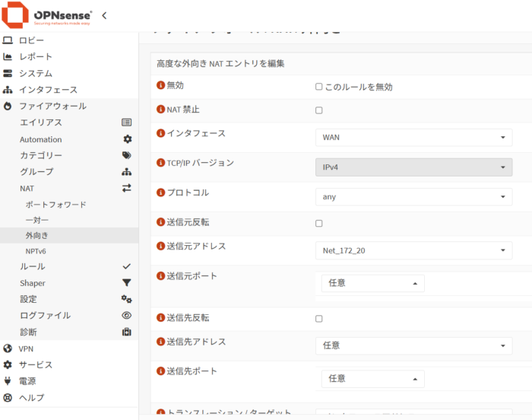The image size is (532, 420).
Task: Click the info icon next to 無効
Action: (160, 87)
